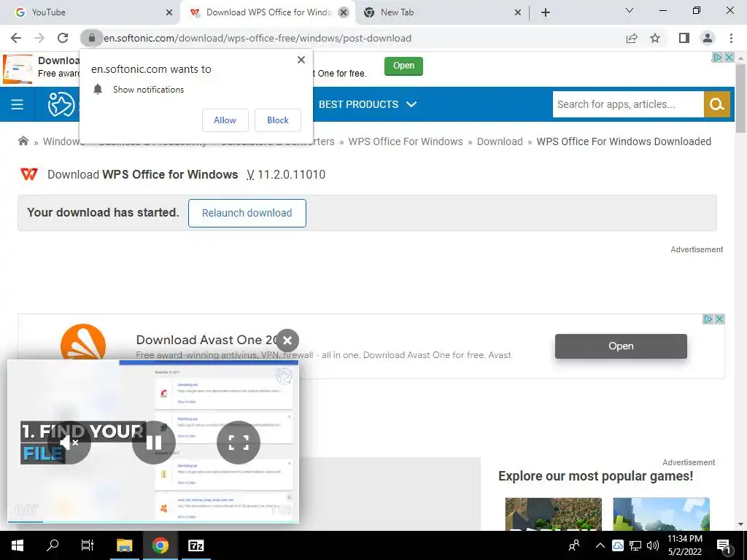Open Windows taskbar search
The height and width of the screenshot is (560, 747).
point(53,545)
